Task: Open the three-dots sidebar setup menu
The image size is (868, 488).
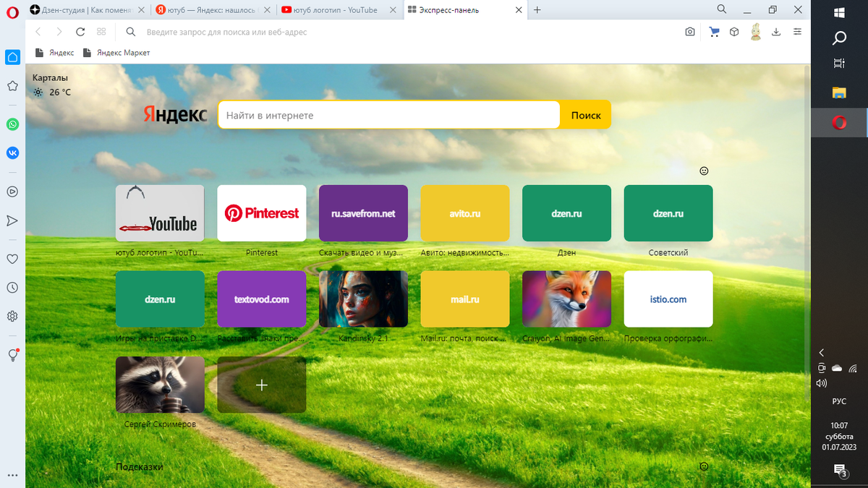Action: (x=12, y=475)
